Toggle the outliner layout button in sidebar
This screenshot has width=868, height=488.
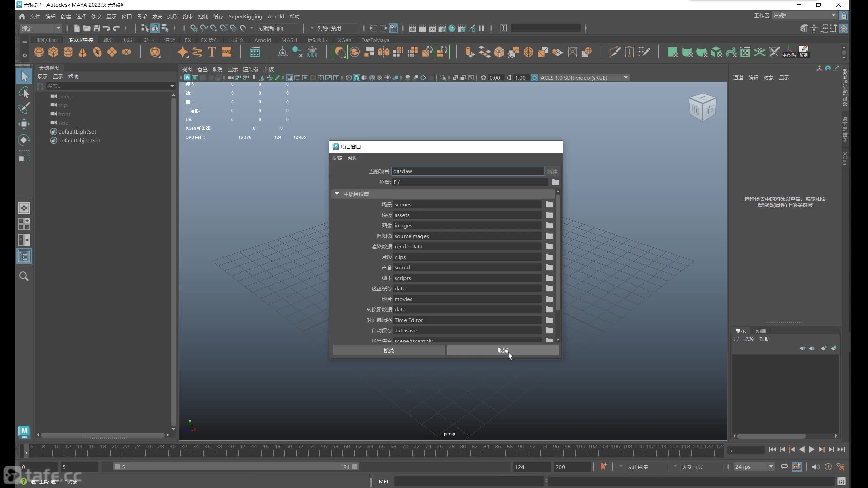click(24, 256)
